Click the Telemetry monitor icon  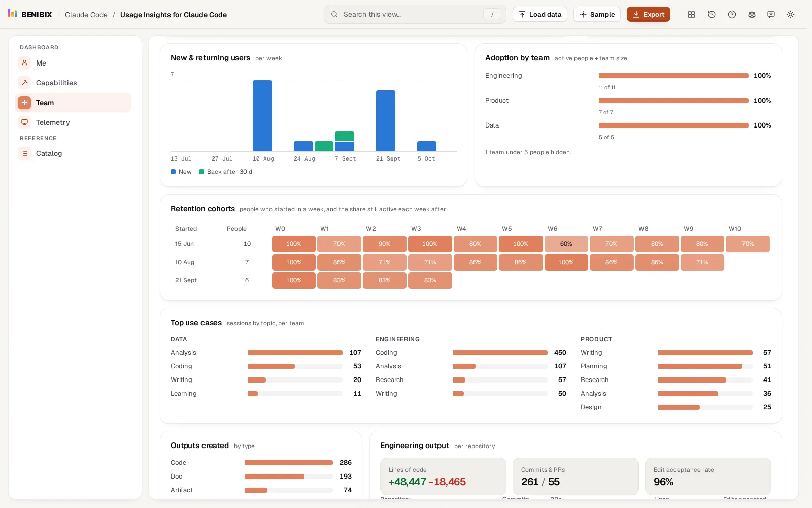point(24,122)
